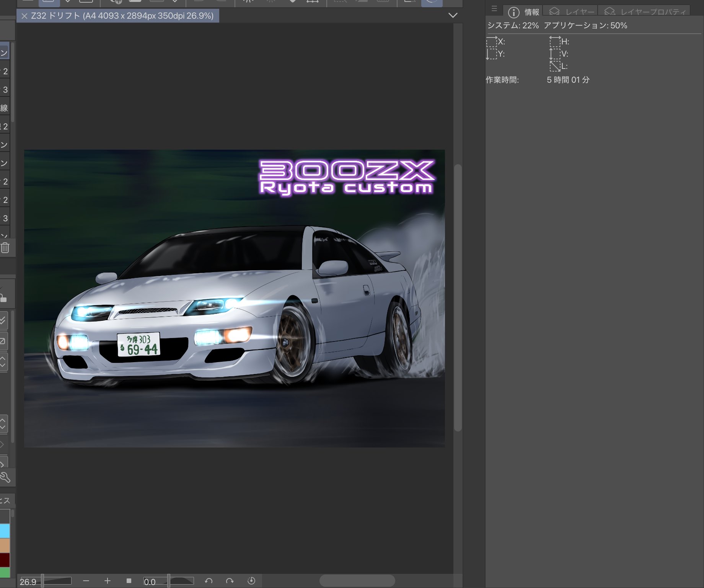
Task: Click the Y coordinate icon
Action: [x=492, y=54]
